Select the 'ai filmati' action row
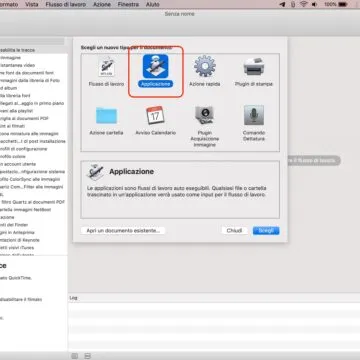 click(x=34, y=126)
